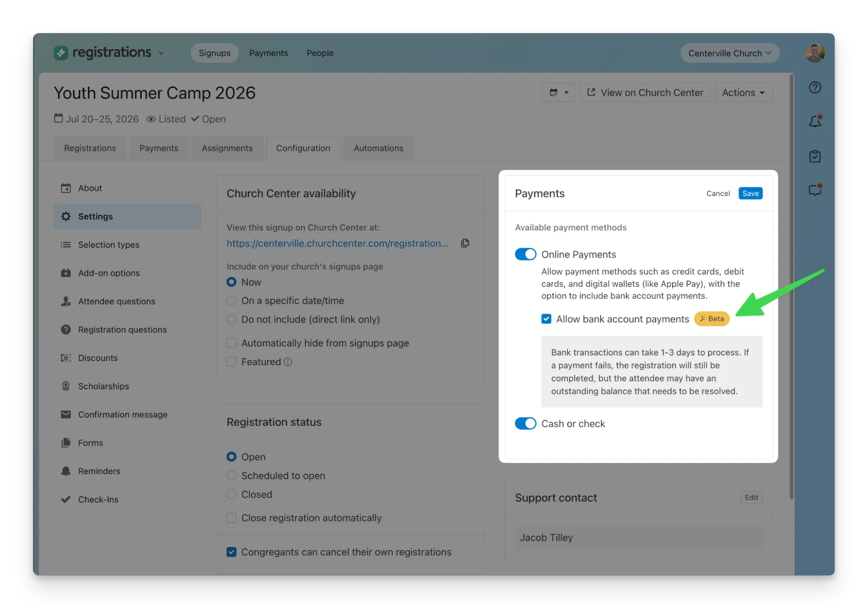This screenshot has height=609, width=868.
Task: Click the Featured info icon
Action: tap(288, 362)
